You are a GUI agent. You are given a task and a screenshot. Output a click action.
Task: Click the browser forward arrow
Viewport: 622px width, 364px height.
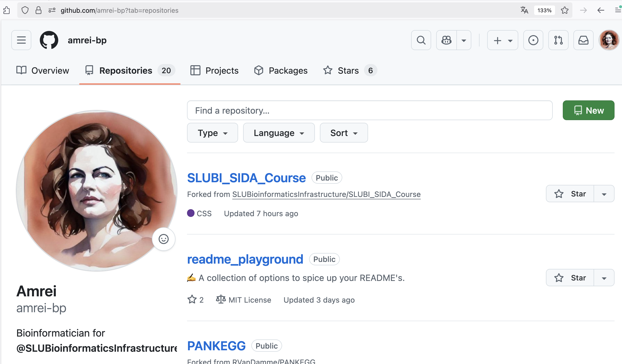(583, 10)
